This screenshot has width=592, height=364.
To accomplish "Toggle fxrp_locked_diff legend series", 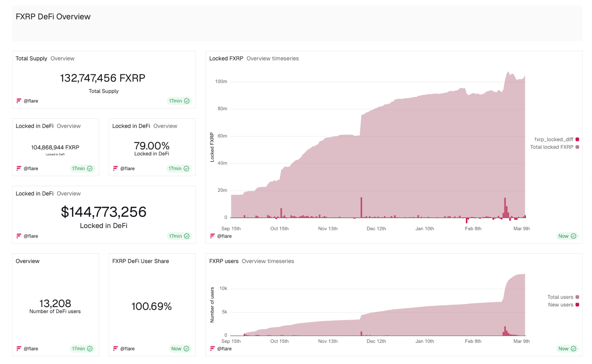I will click(554, 139).
